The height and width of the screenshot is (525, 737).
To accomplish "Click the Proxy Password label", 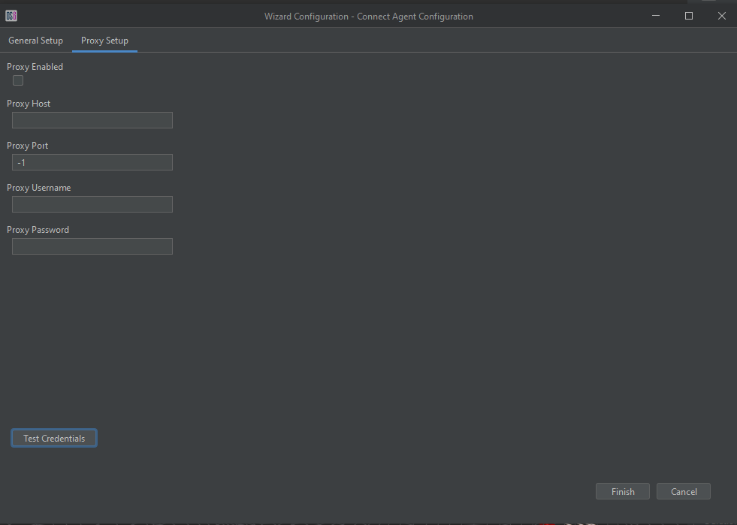I will pos(38,230).
